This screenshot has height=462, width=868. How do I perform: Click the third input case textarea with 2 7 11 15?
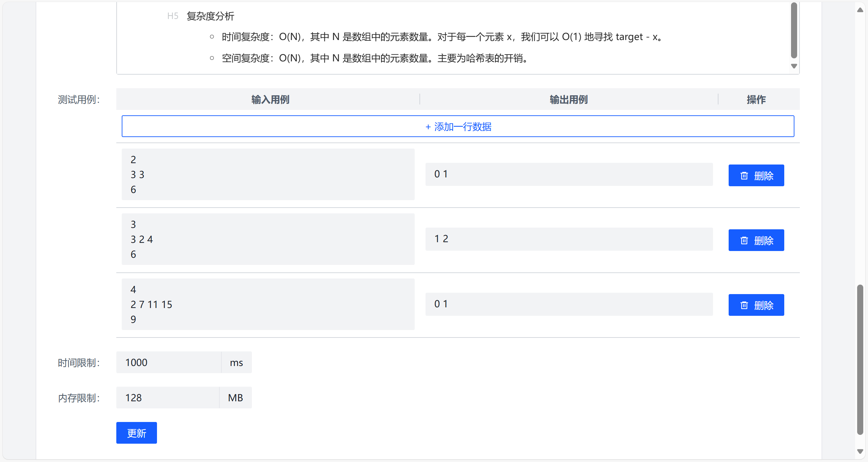(x=268, y=304)
